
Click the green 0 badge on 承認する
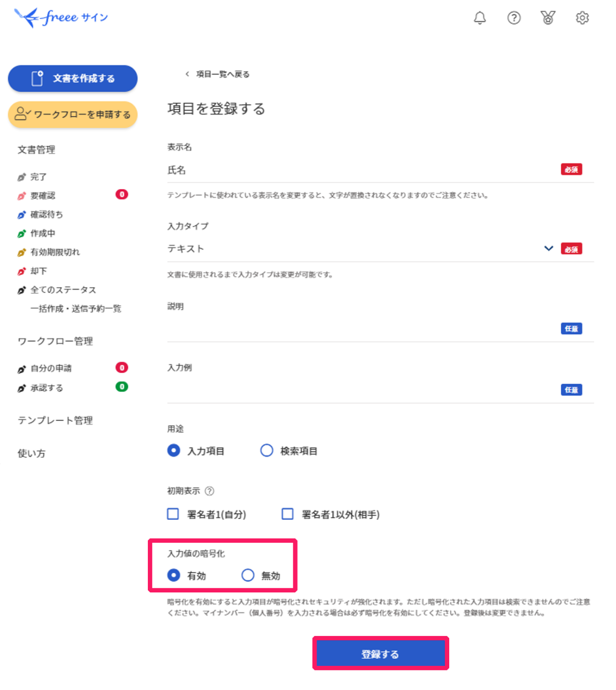point(122,387)
